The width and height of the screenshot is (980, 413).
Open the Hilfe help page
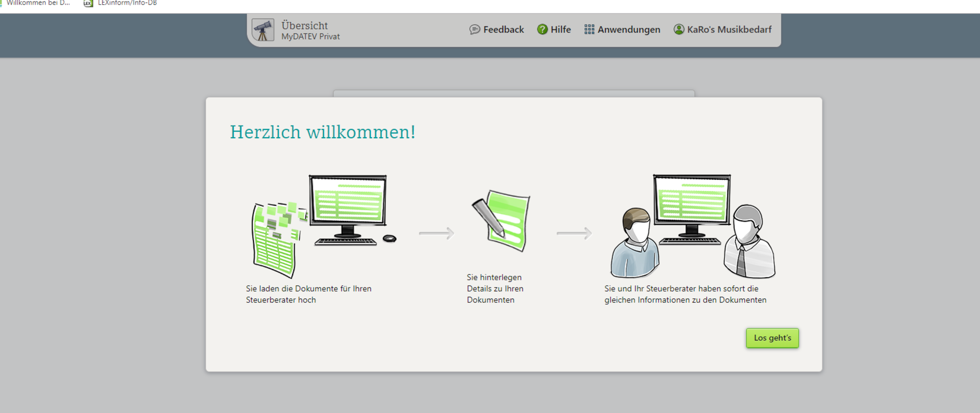554,30
